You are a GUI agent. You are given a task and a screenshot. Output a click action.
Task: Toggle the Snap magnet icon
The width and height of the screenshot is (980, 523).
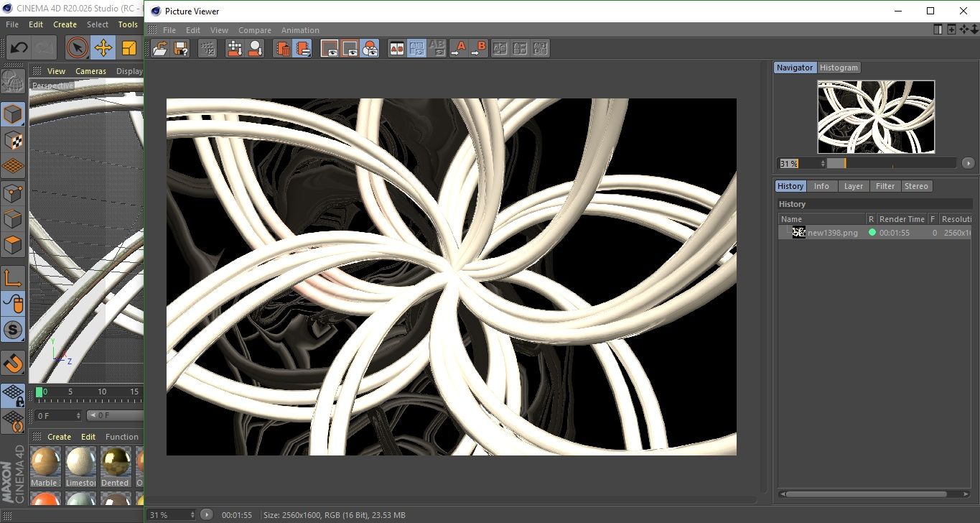point(13,363)
